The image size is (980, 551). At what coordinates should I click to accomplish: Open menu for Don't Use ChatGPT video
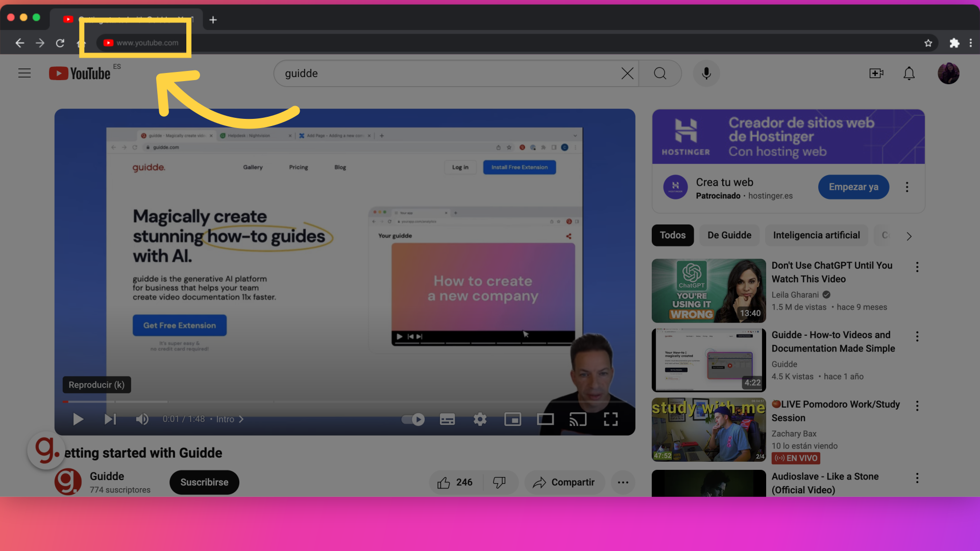click(917, 267)
